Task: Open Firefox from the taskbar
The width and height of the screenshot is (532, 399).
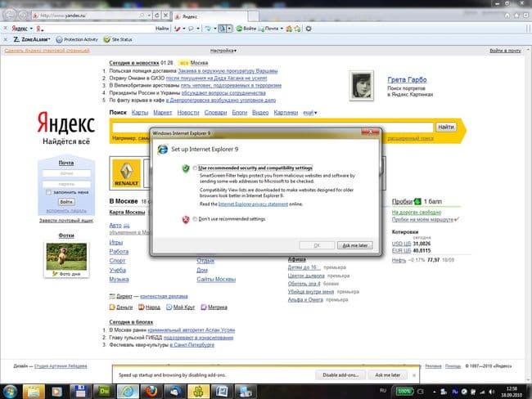Action: click(151, 392)
